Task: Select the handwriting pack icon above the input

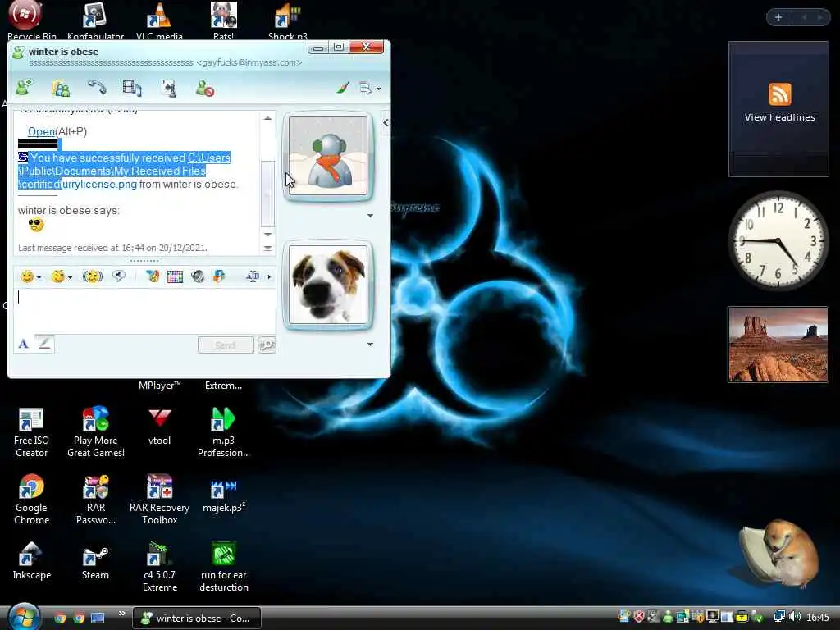Action: pyautogui.click(x=153, y=276)
